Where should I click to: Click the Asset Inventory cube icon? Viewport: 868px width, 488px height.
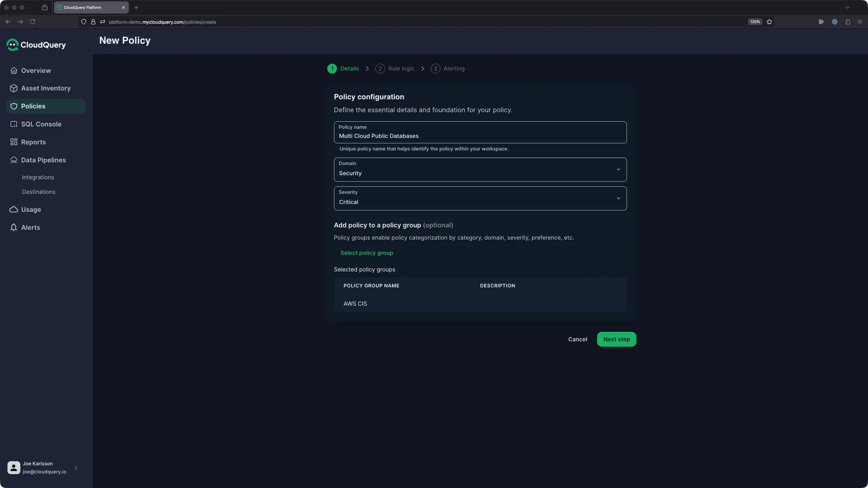tap(14, 88)
